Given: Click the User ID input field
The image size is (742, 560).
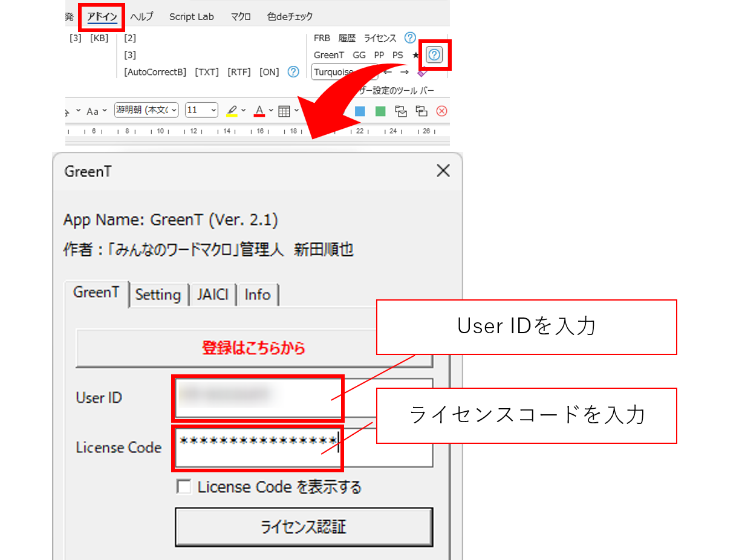Looking at the screenshot, I should pos(259,397).
